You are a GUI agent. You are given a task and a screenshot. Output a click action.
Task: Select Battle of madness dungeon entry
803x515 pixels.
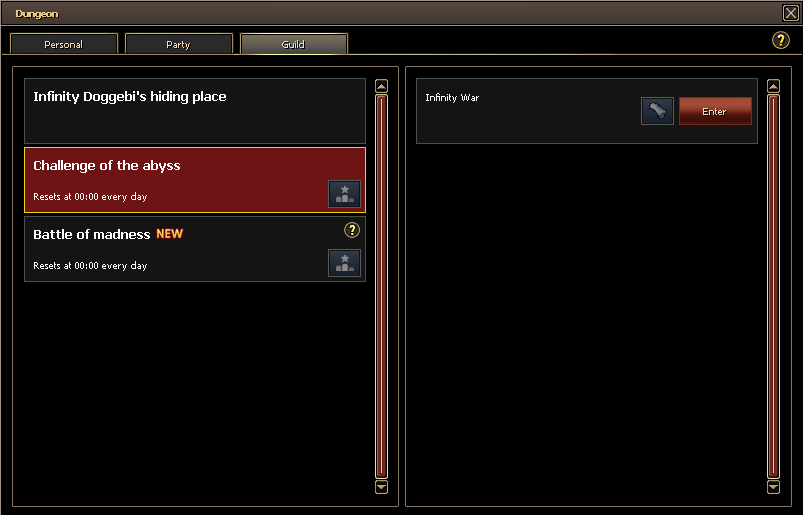[x=195, y=249]
